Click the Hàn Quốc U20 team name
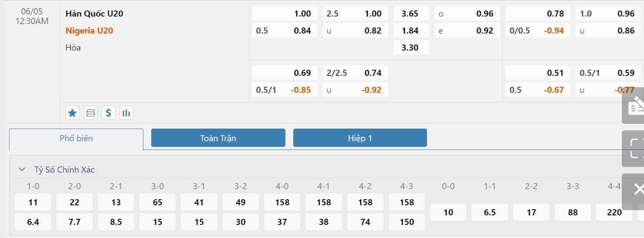 [94, 14]
